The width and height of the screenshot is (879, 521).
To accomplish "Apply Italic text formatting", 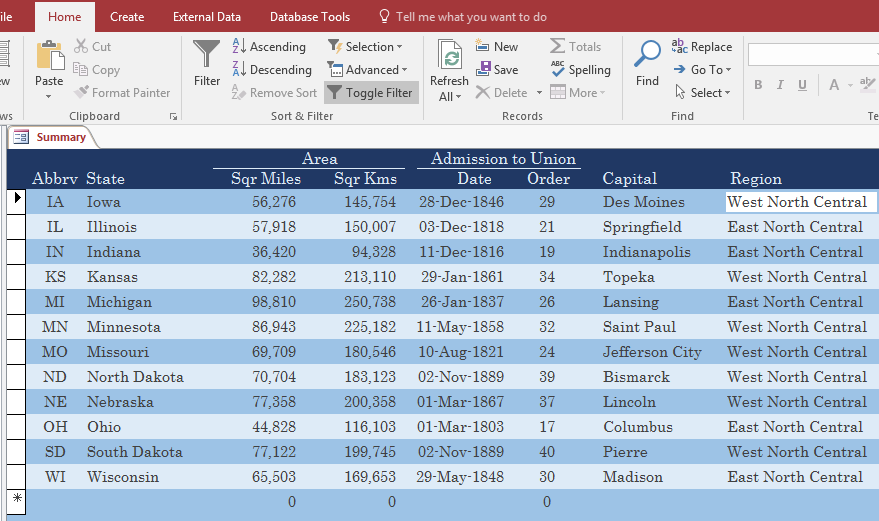I will click(780, 85).
